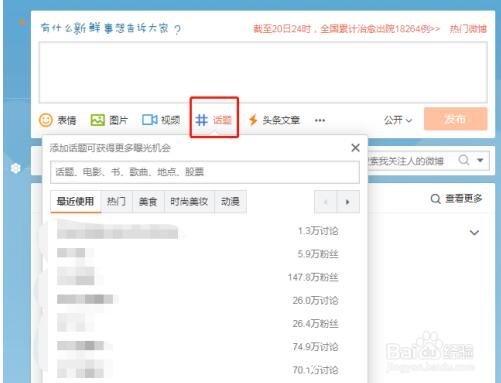Screen dimensions: 501x383
Task: Switch to the 美食 tab
Action: coord(148,201)
